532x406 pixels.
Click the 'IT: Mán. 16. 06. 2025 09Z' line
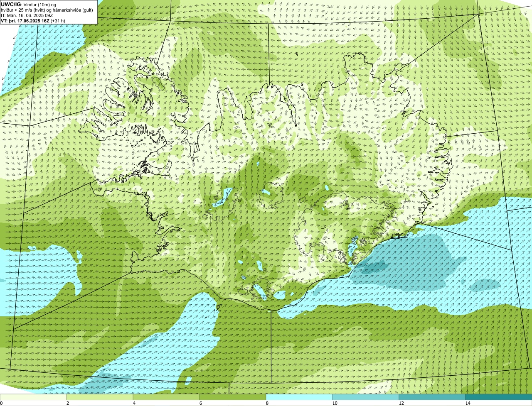click(x=26, y=15)
